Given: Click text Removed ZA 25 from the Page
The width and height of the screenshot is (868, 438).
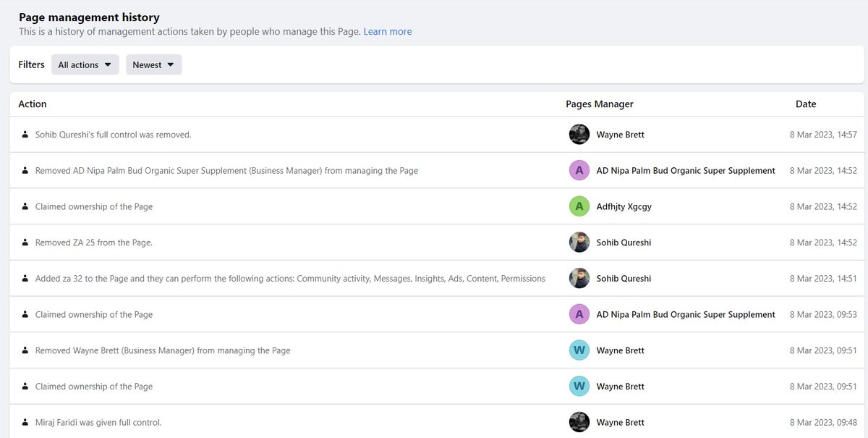Looking at the screenshot, I should coord(94,243).
